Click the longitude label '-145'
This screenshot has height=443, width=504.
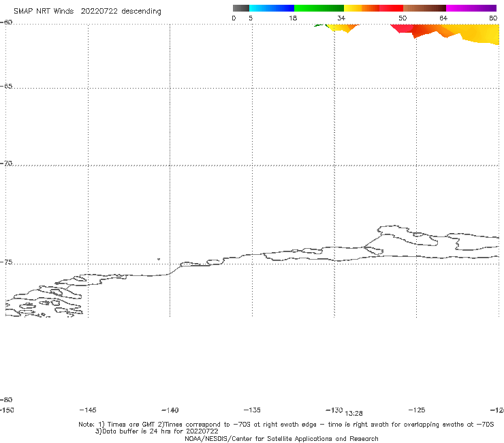88,410
